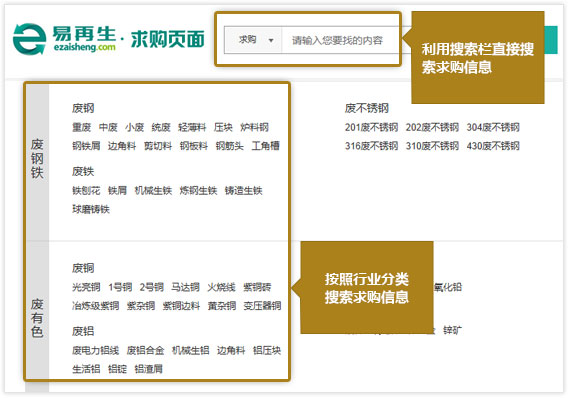Click the 剪切料 link
This screenshot has height=398, width=569.
[158, 146]
